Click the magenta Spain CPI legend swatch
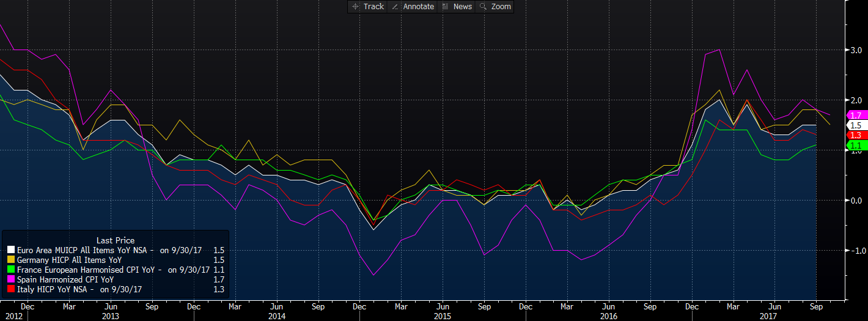Screen dimensions: 868x321 tap(11, 279)
